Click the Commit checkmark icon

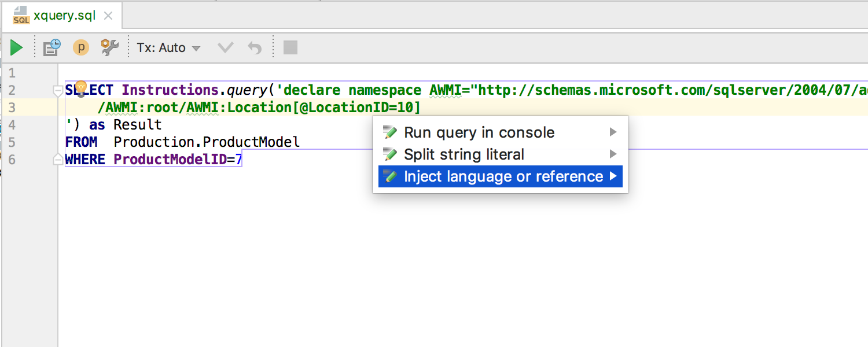(225, 47)
